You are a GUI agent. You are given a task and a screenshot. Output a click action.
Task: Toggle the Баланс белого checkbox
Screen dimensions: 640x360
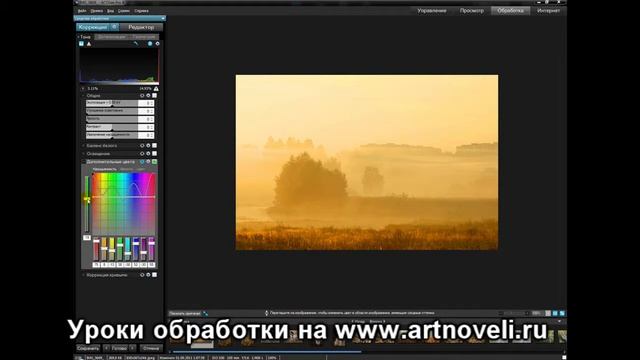154,145
